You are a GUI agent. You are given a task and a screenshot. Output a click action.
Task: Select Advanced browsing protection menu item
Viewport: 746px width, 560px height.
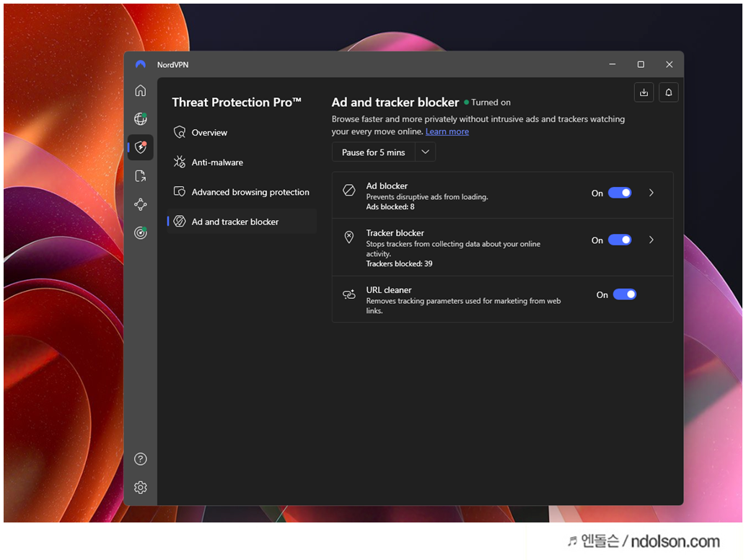tap(242, 192)
